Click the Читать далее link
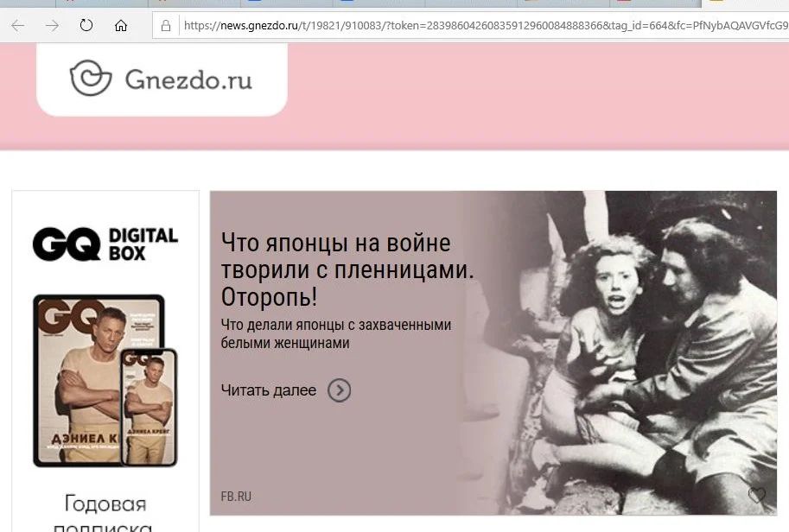The height and width of the screenshot is (532, 789). [x=269, y=390]
